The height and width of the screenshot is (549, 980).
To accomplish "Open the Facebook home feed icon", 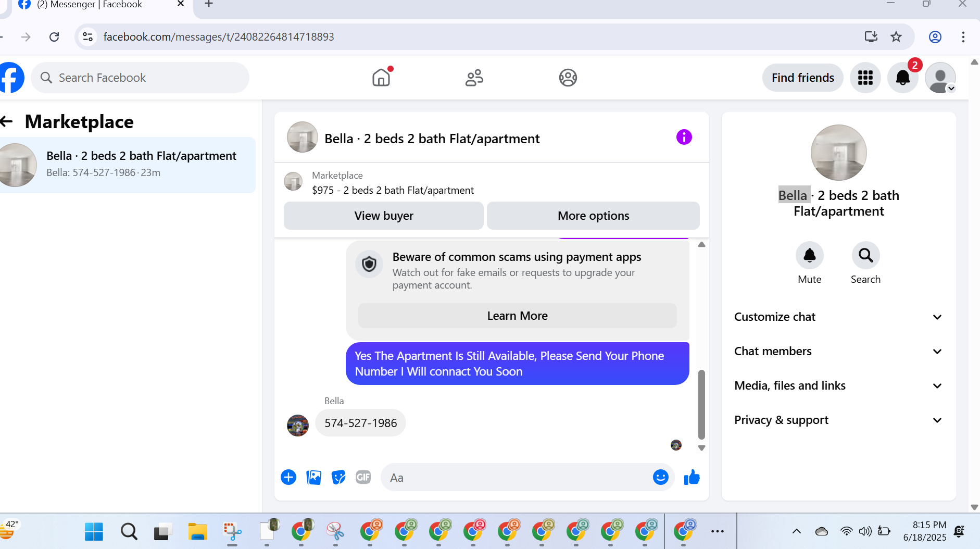I will 381,78.
